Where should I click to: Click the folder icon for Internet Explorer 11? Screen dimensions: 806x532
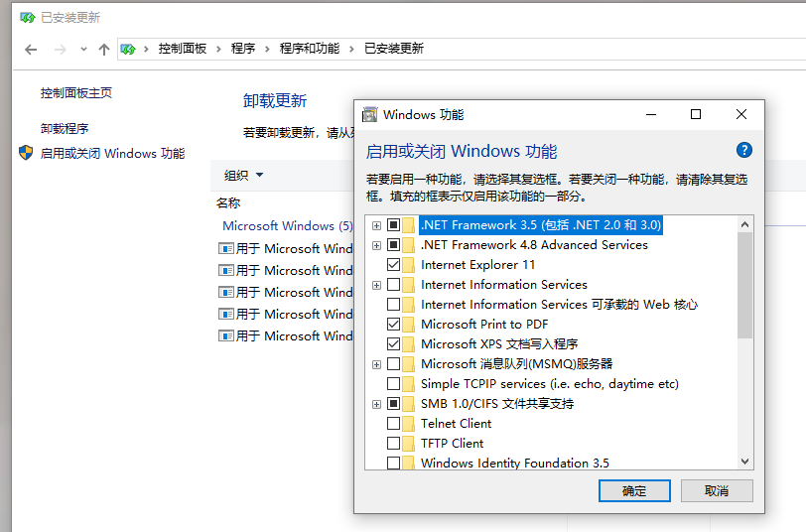409,265
